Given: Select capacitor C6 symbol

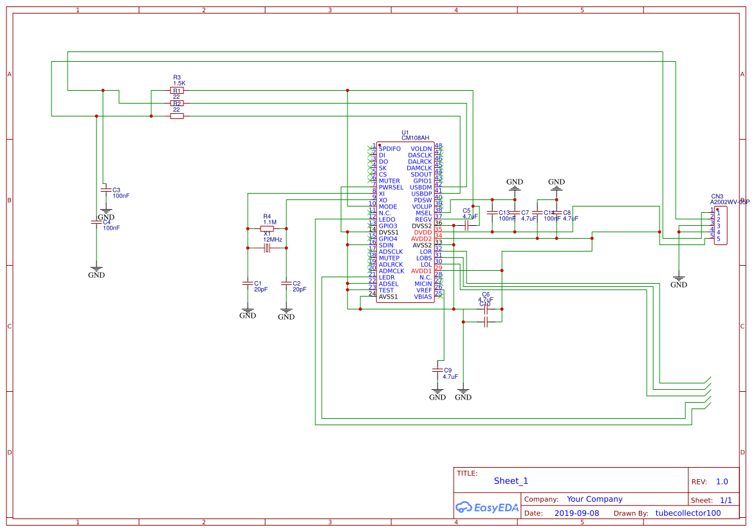Looking at the screenshot, I should [x=486, y=309].
